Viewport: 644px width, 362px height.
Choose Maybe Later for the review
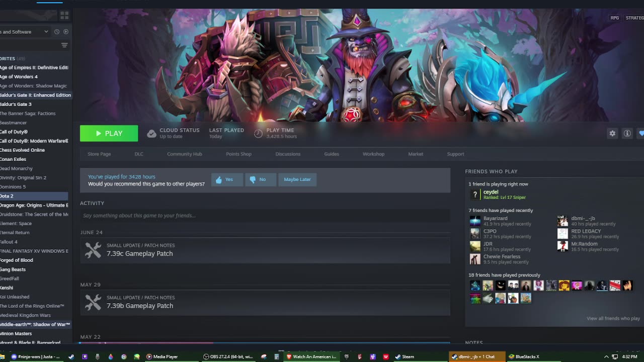coord(297,179)
